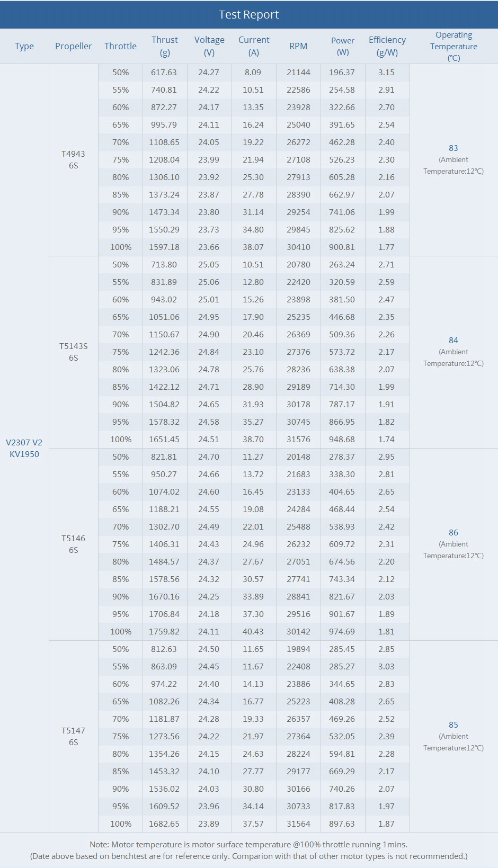This screenshot has width=498, height=868.
Task: Click the motor temperature note text
Action: pos(248,845)
